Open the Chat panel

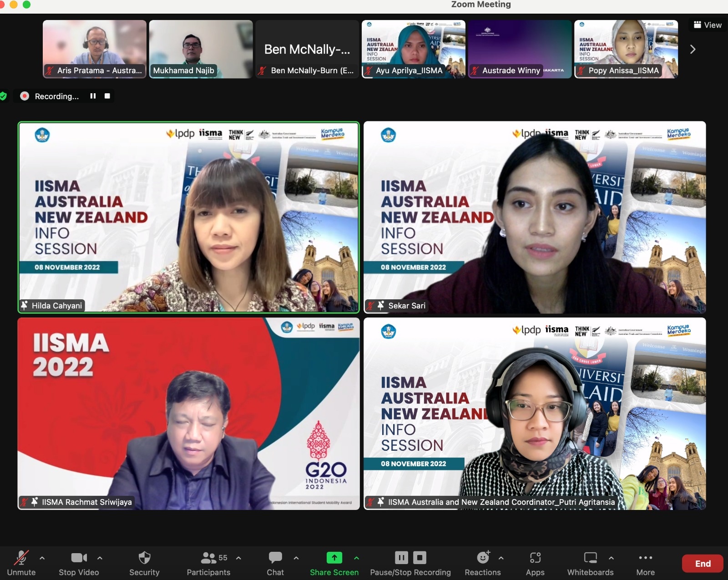275,563
